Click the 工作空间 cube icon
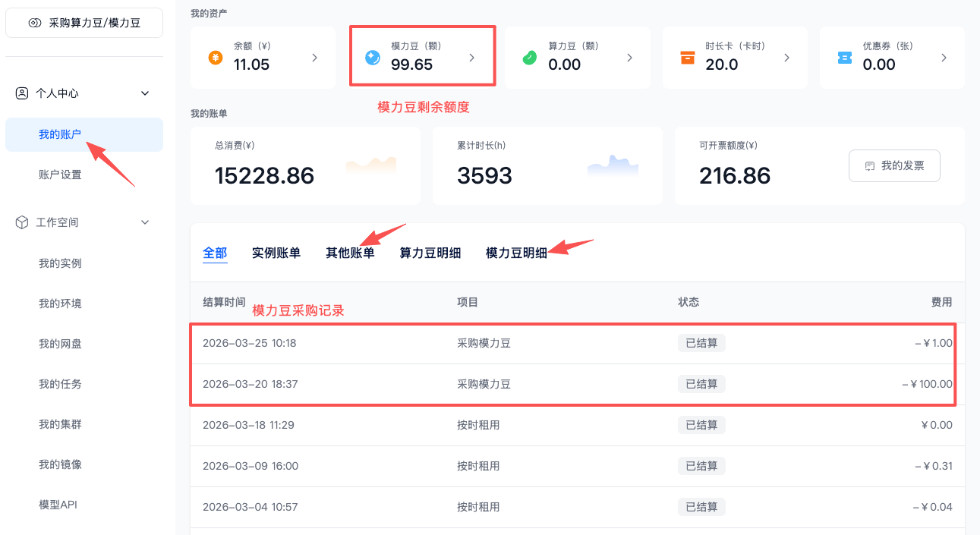Screen dimensions: 980x535 [22, 222]
